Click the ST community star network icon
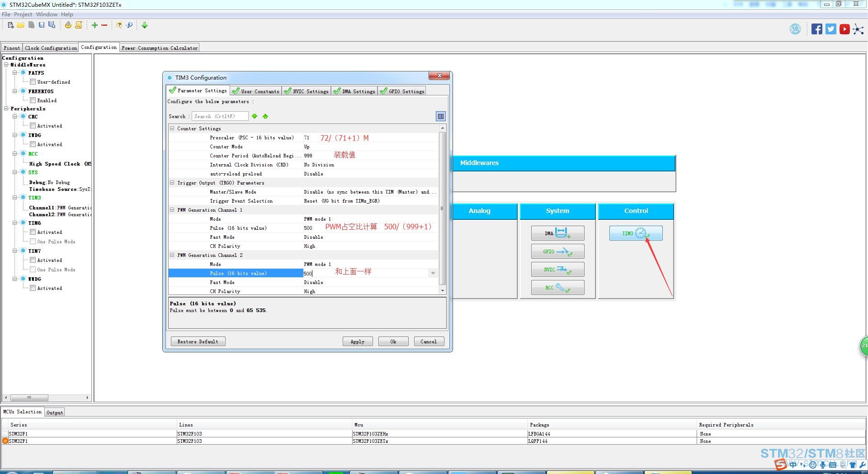 point(858,29)
